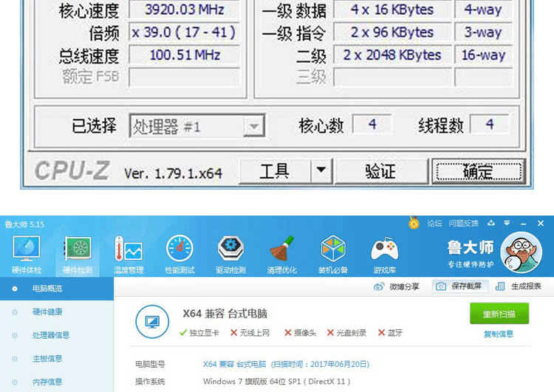Click the gold medal icon in title bar
This screenshot has height=392, width=554.
tap(414, 223)
